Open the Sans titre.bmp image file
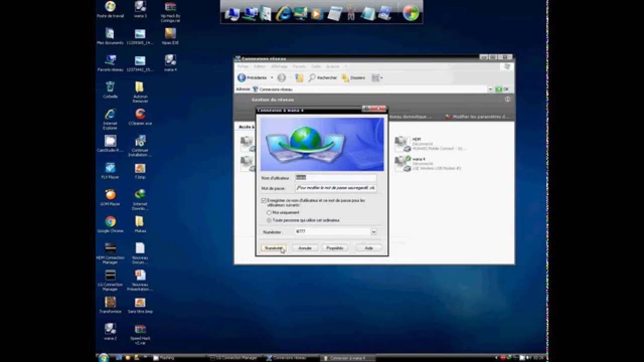Image resolution: width=644 pixels, height=362 pixels. 140,305
